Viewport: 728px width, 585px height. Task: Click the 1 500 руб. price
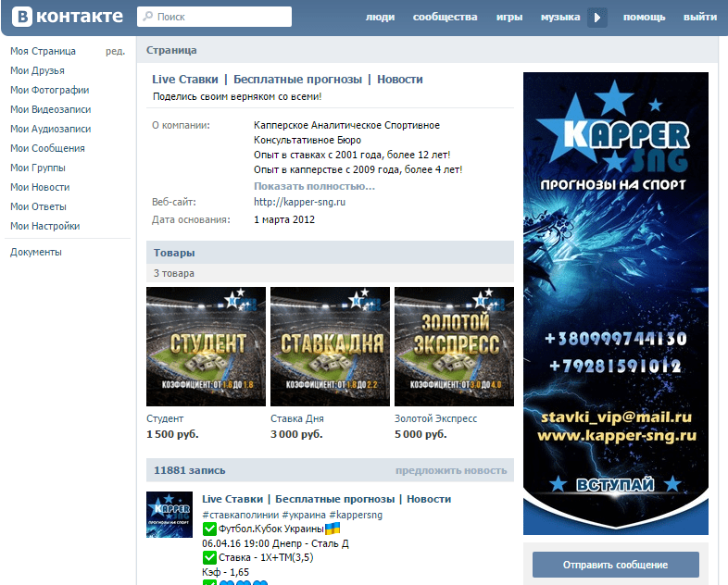172,434
